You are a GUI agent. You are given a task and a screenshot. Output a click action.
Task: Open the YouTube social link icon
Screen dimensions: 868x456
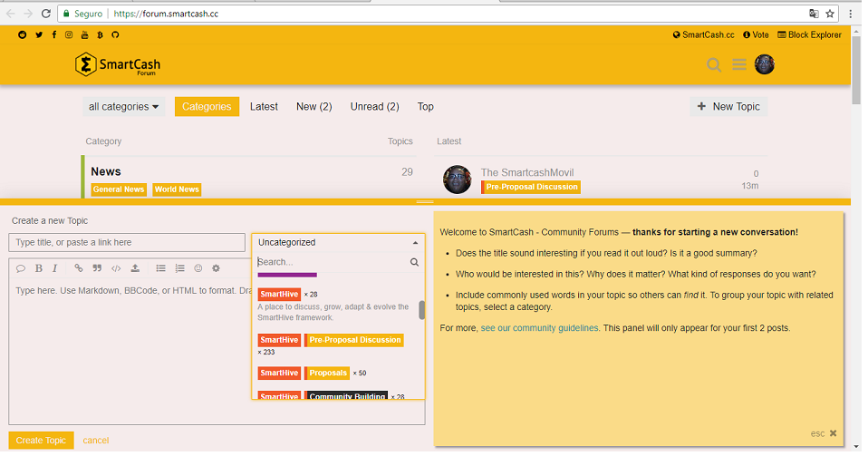84,34
